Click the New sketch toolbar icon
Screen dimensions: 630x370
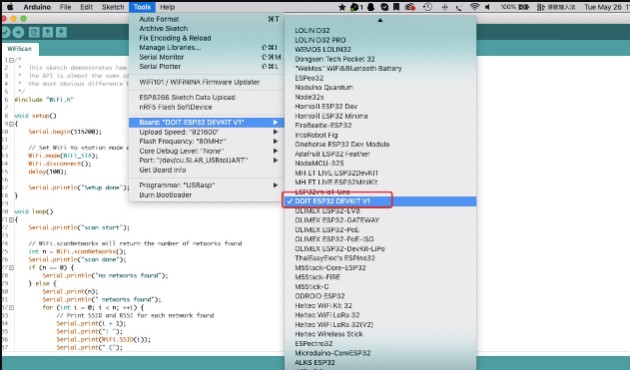click(x=34, y=32)
